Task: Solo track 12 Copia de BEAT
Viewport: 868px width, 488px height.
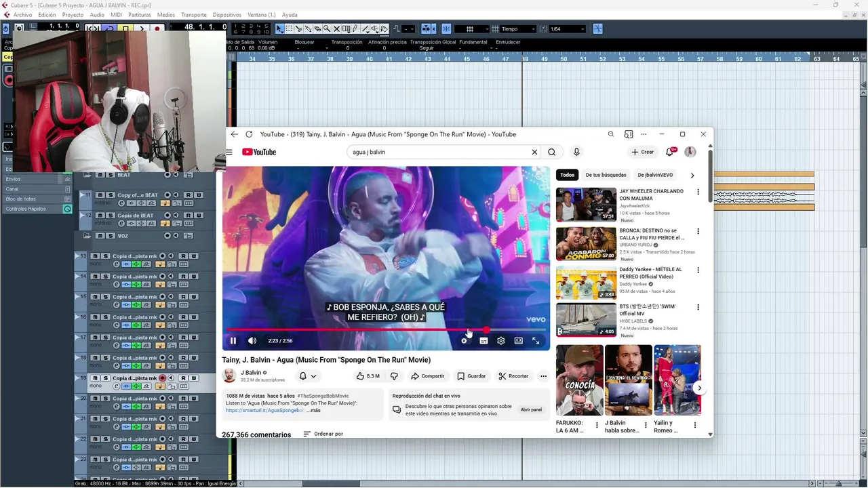Action: tap(111, 216)
